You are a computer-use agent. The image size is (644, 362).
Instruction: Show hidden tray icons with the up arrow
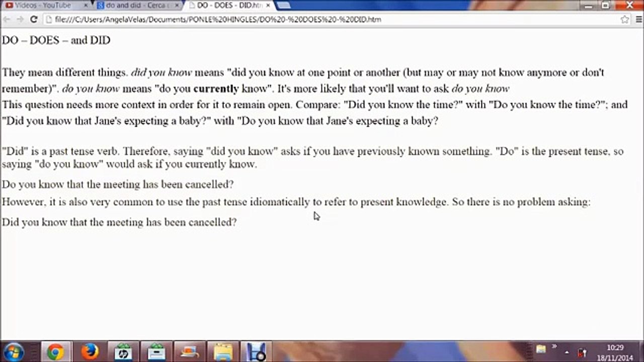(x=567, y=352)
